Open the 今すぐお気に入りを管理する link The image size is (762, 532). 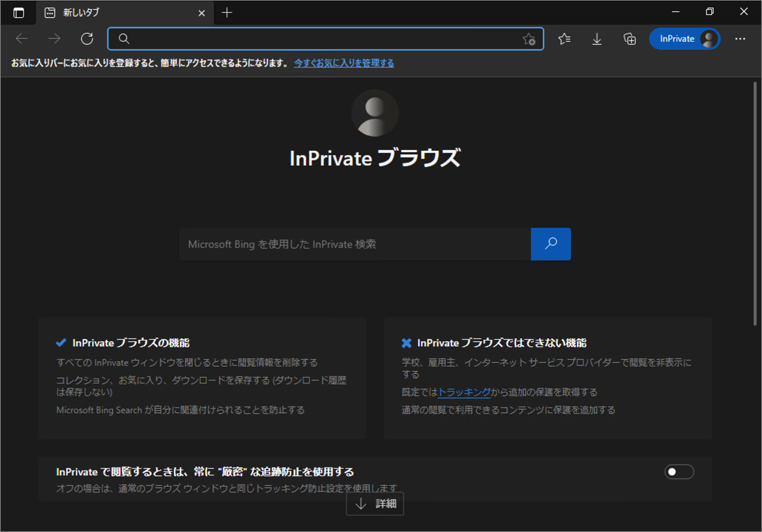343,63
